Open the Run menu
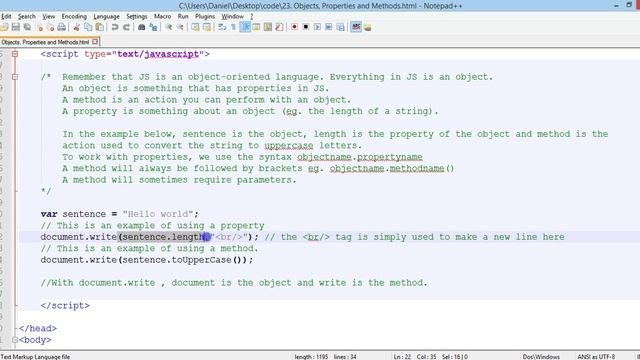This screenshot has height=360, width=640. (x=183, y=16)
